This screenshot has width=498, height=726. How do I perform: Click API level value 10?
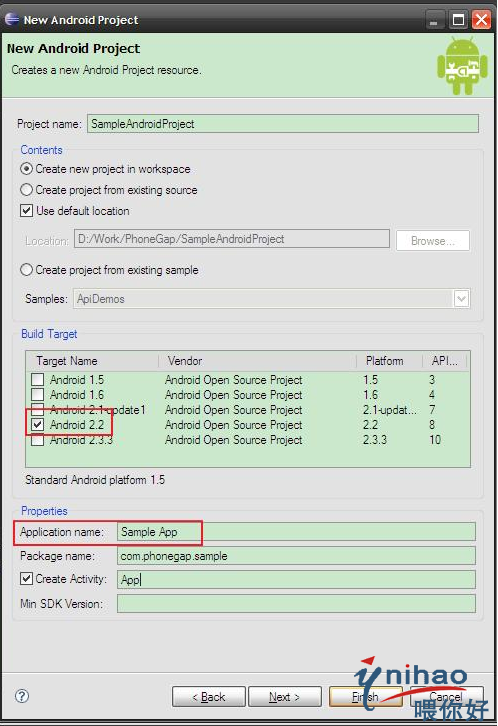pyautogui.click(x=435, y=440)
